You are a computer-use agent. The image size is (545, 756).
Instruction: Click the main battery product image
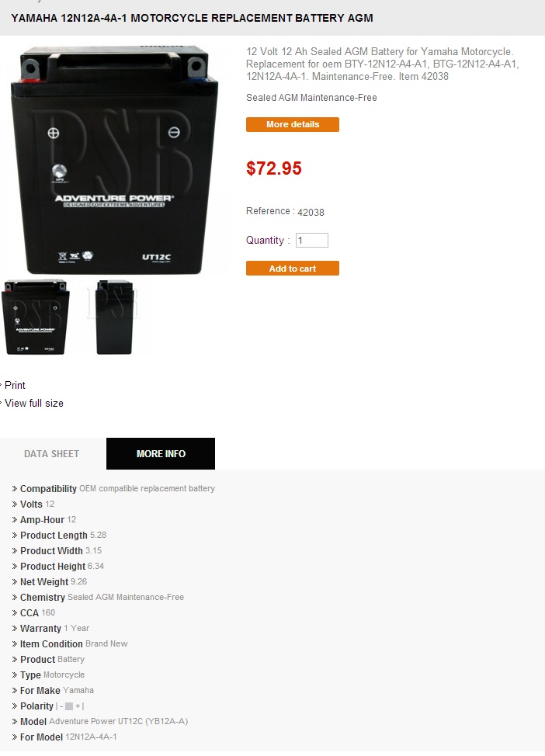114,160
